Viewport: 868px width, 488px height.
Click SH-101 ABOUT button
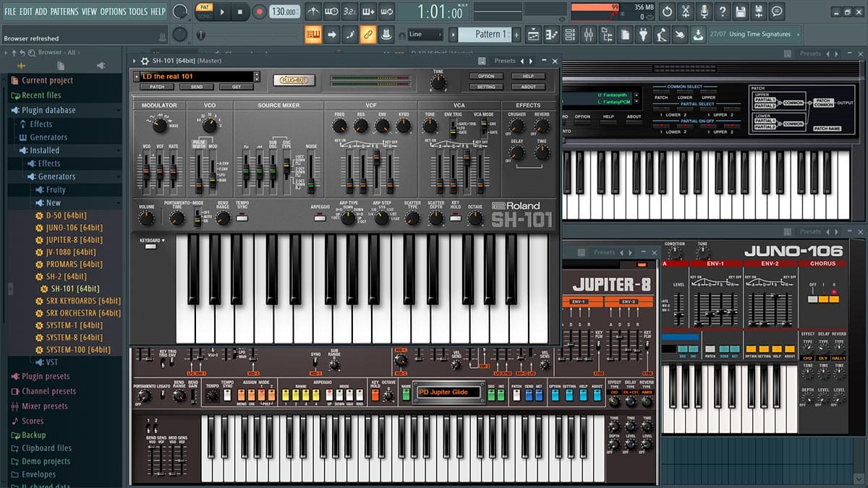(529, 87)
